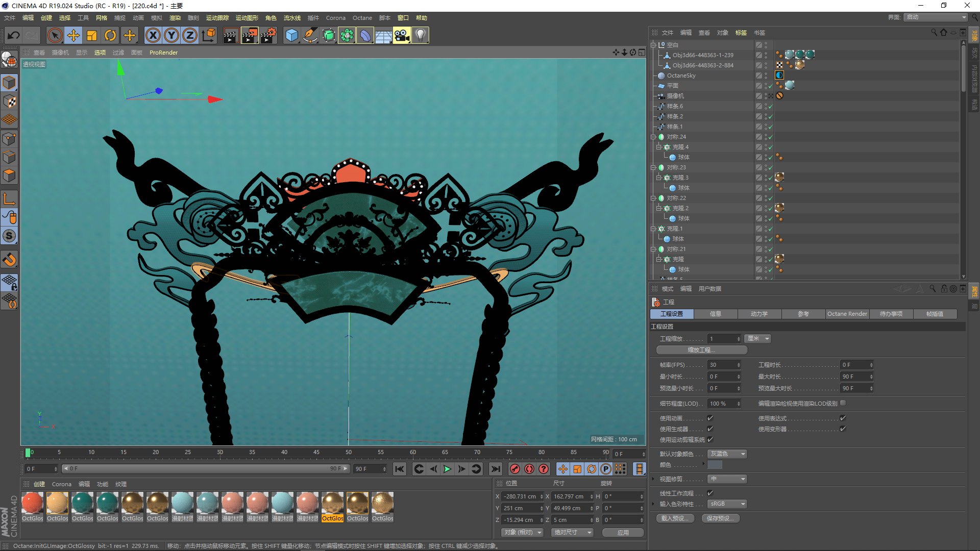Viewport: 980px width, 551px height.
Task: Add a Cube primitive object
Action: coord(291,35)
